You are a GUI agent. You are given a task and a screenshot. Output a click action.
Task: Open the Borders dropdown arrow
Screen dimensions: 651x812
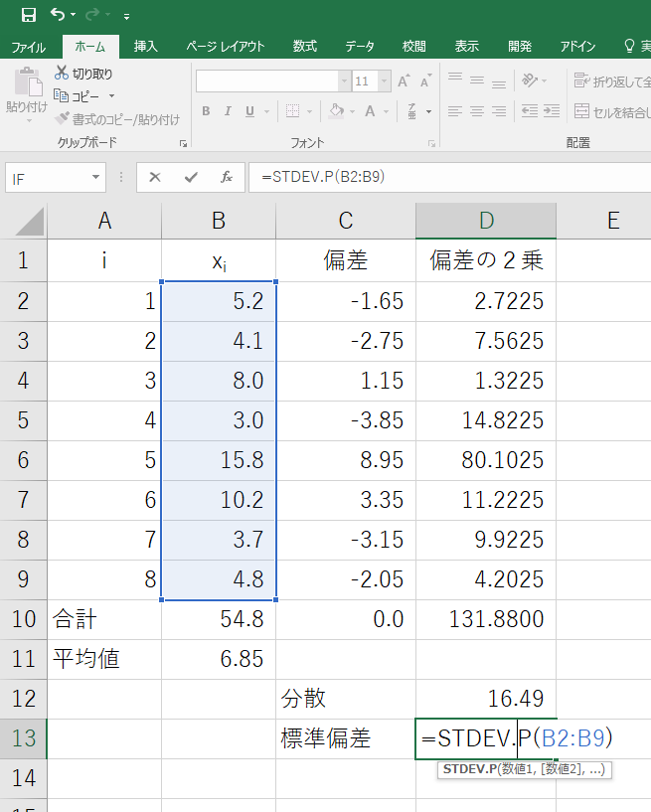tap(310, 111)
